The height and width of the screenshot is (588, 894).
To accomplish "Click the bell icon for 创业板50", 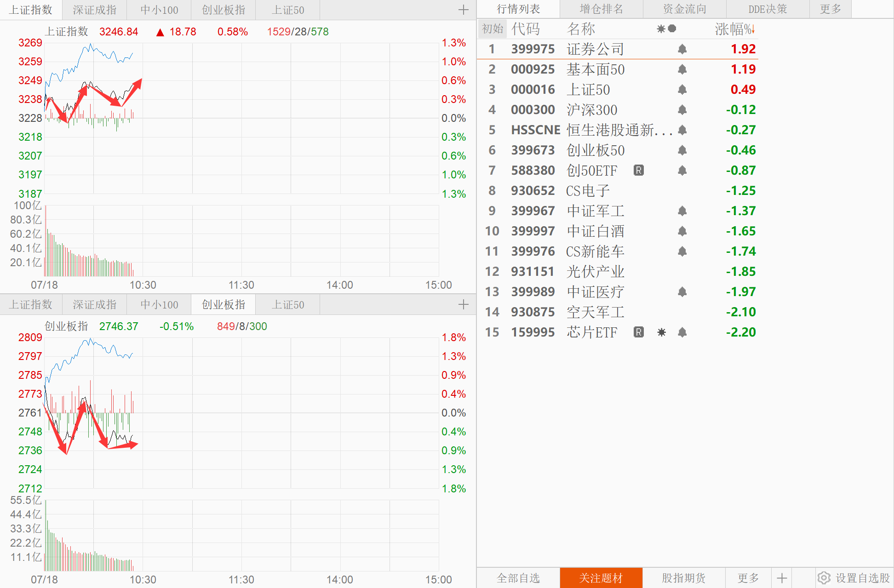I will pos(682,150).
